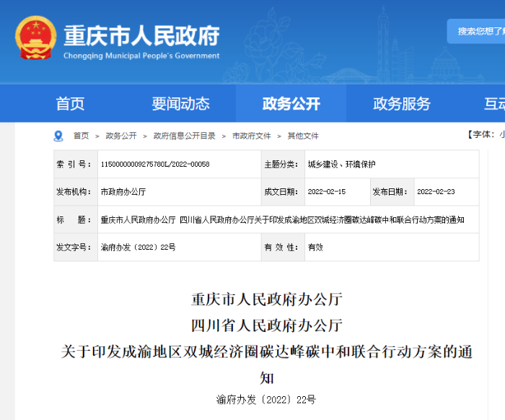Set font size to 小
Image resolution: width=505 pixels, height=420 pixels.
(x=501, y=135)
